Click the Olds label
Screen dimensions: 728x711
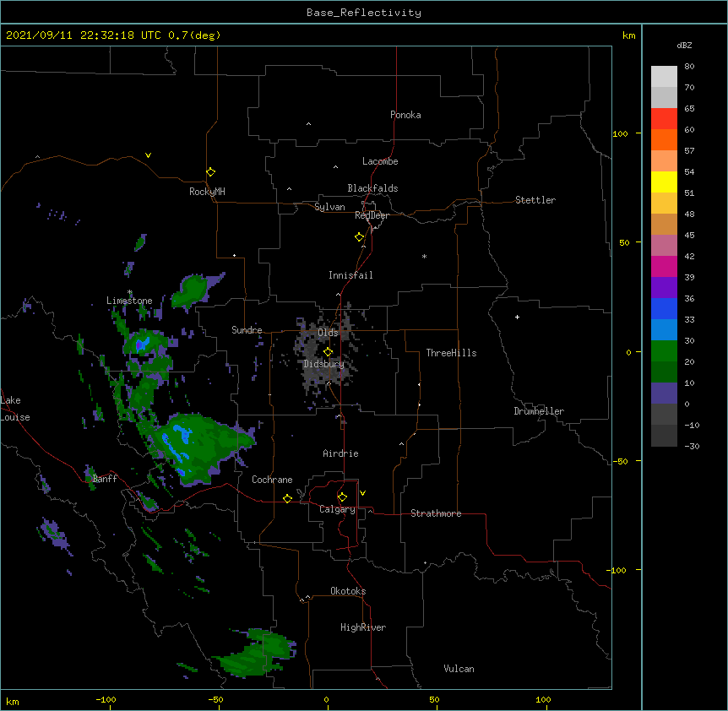point(328,333)
